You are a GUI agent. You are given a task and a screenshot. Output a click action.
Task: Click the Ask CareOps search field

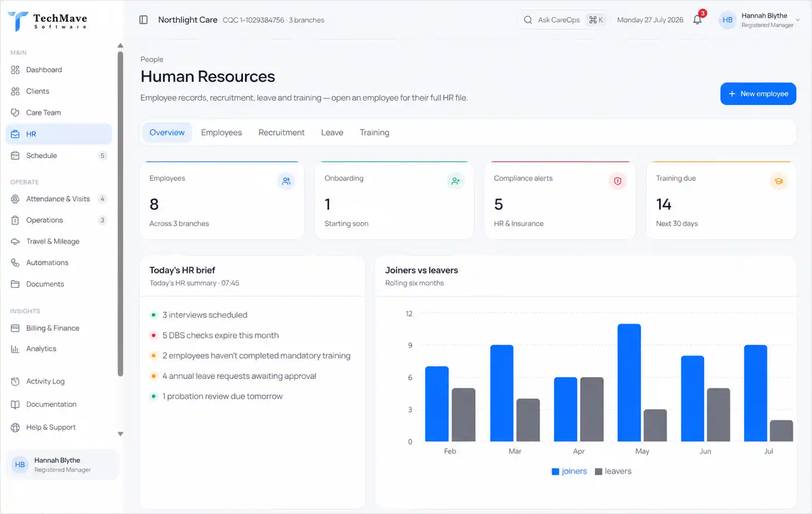click(563, 20)
